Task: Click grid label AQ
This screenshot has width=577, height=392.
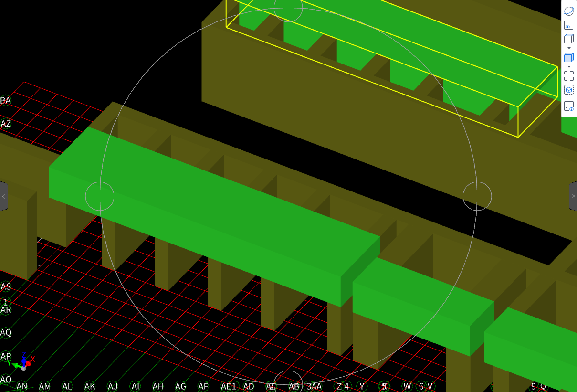Action: point(6,332)
